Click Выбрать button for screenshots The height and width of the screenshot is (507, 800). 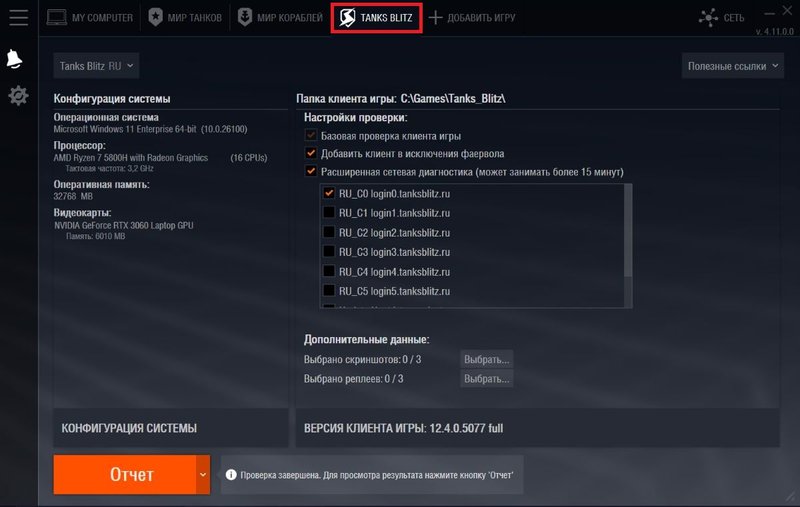tap(486, 359)
